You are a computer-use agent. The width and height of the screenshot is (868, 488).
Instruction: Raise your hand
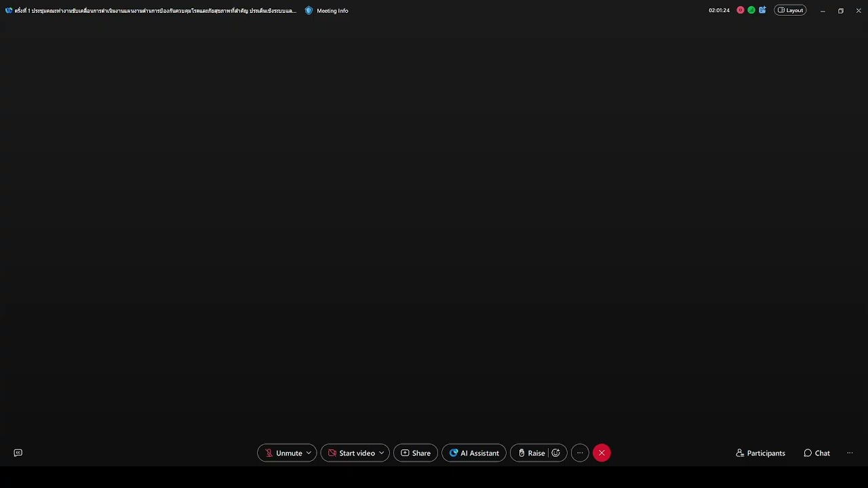pyautogui.click(x=531, y=453)
